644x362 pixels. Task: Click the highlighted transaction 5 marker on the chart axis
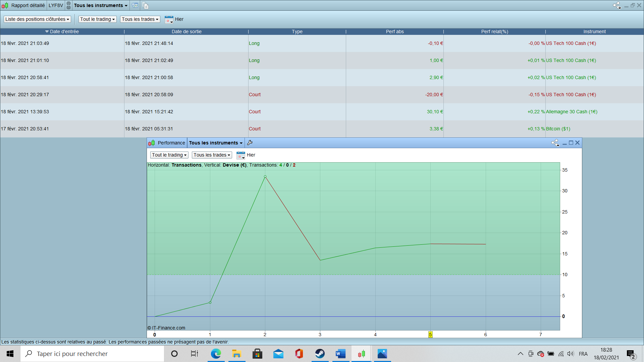430,335
